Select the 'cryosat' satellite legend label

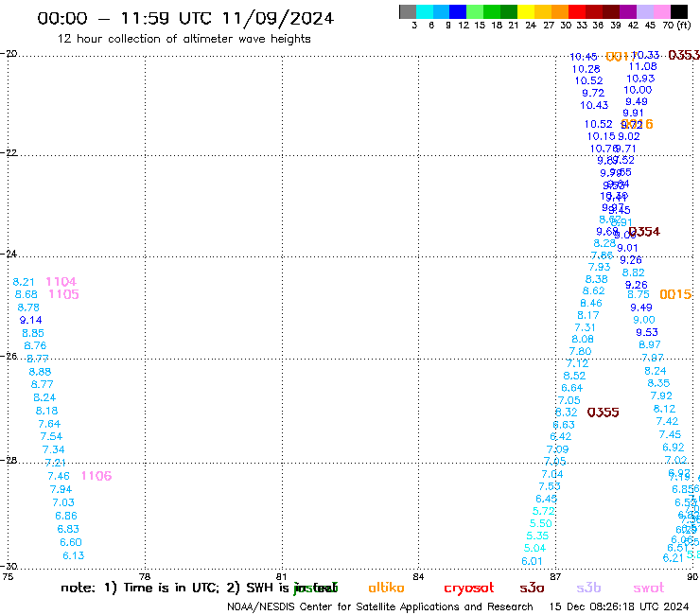pyautogui.click(x=469, y=588)
